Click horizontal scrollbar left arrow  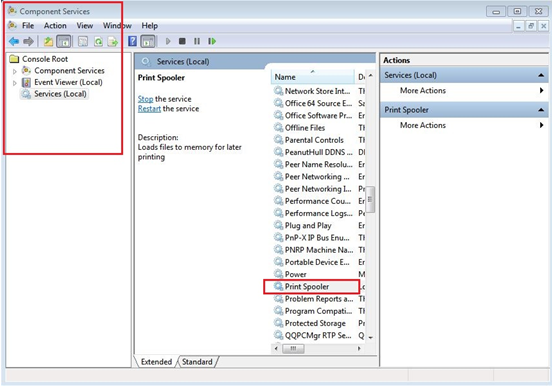click(276, 349)
